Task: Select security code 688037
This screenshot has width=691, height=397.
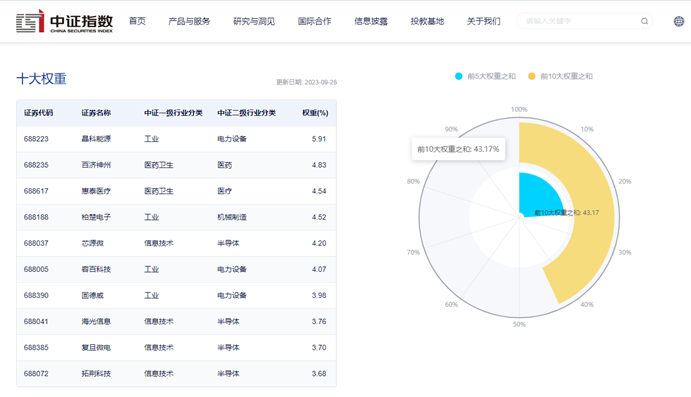Action: coord(36,243)
